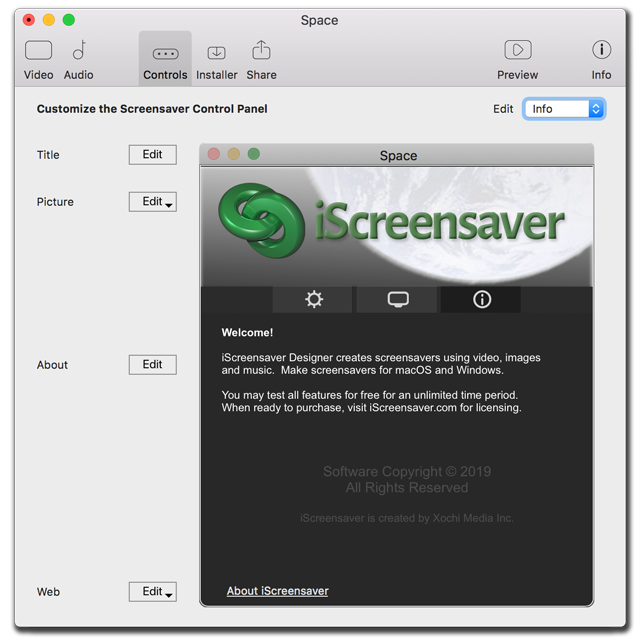Click the Software Copyright © 2019 text
Viewport: 641px width, 643px height.
407,472
